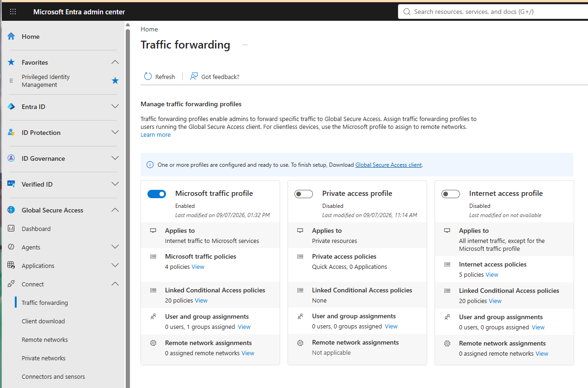Click the ID Governance icon
588x388 pixels.
(11, 158)
